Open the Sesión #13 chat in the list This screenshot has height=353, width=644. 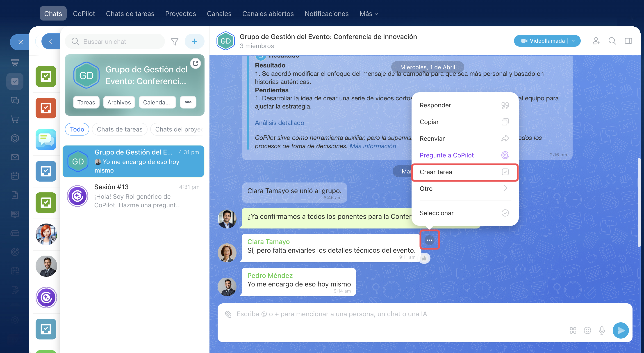tap(134, 196)
